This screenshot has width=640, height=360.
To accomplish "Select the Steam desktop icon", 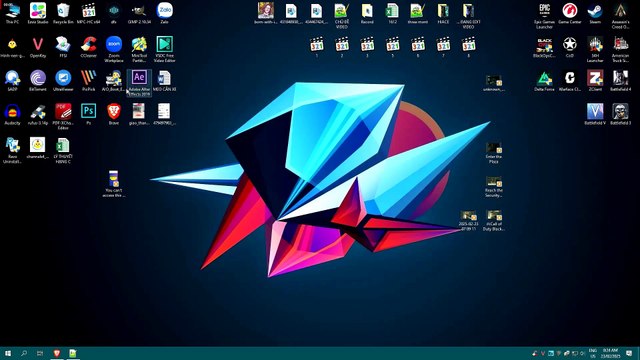I will (595, 13).
